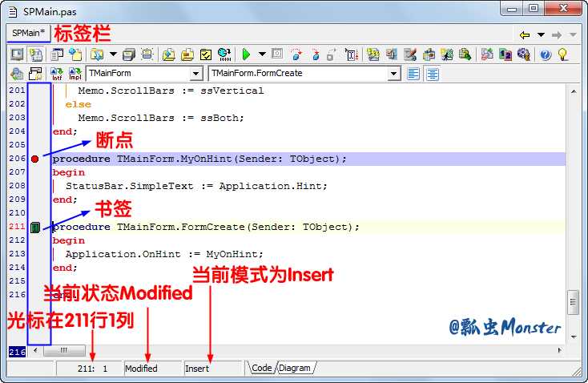Click the grayed run until return icon
Screen dimensions: 588x383
tap(331, 54)
